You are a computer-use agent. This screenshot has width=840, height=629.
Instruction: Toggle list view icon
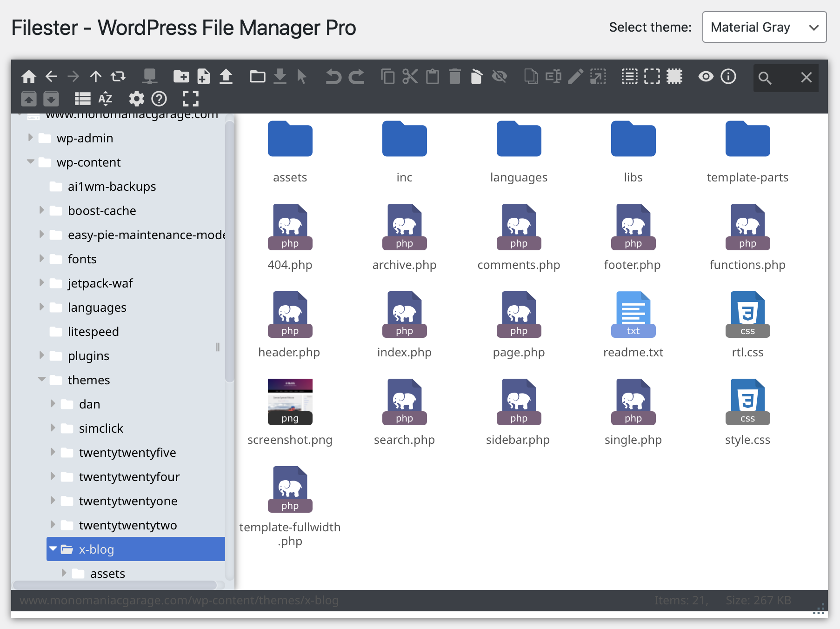click(x=83, y=99)
